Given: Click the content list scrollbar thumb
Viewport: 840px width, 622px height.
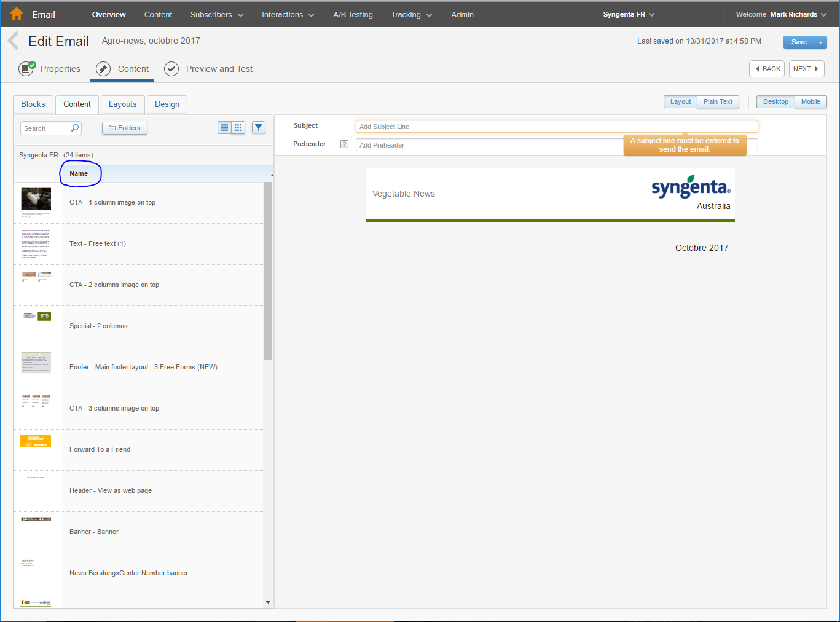Looking at the screenshot, I should tap(268, 271).
